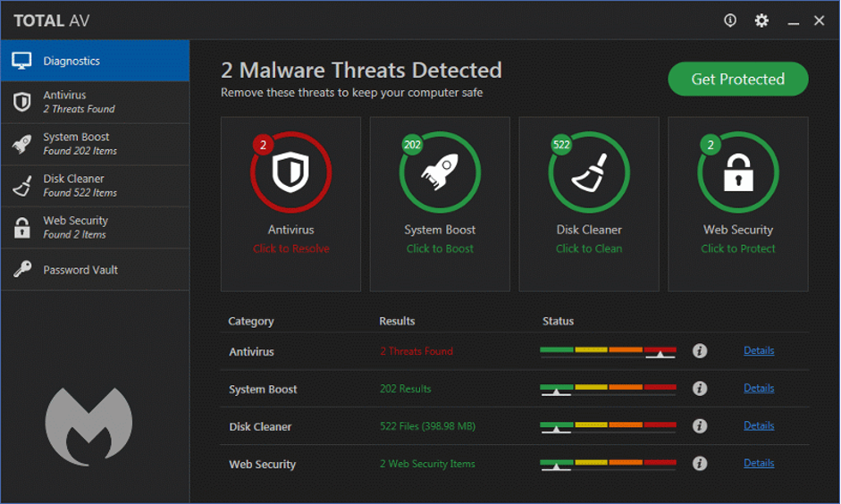Open Details link for Antivirus row
This screenshot has height=504, width=841.
pos(759,350)
